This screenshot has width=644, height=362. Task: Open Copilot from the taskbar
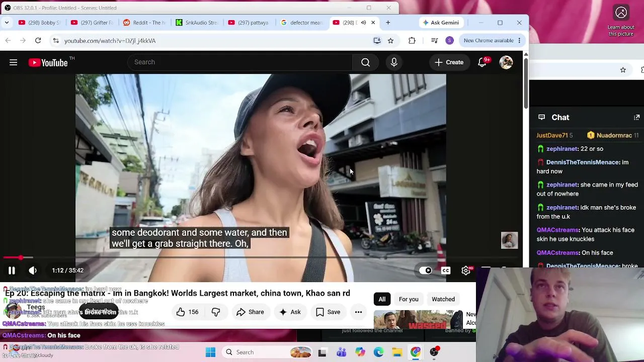pos(360,352)
